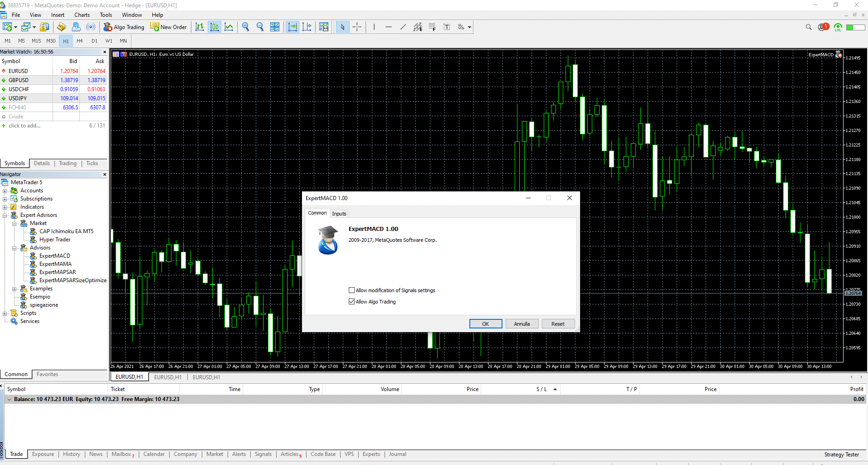Click the Signals radio-wave toolbar icon
868x465 pixels.
click(91, 27)
